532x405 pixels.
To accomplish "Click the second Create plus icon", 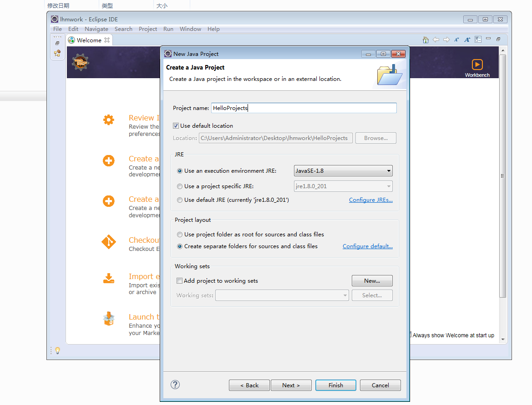I will click(x=109, y=201).
